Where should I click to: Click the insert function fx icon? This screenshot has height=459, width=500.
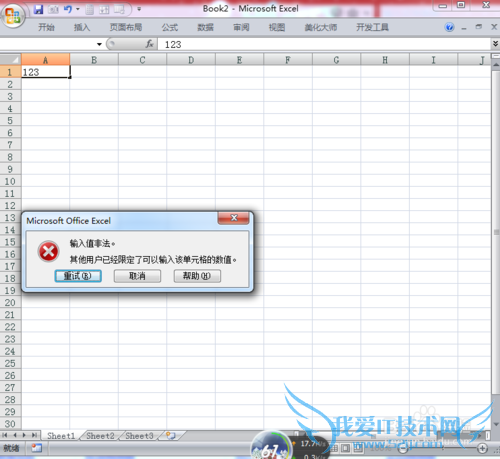tap(150, 44)
